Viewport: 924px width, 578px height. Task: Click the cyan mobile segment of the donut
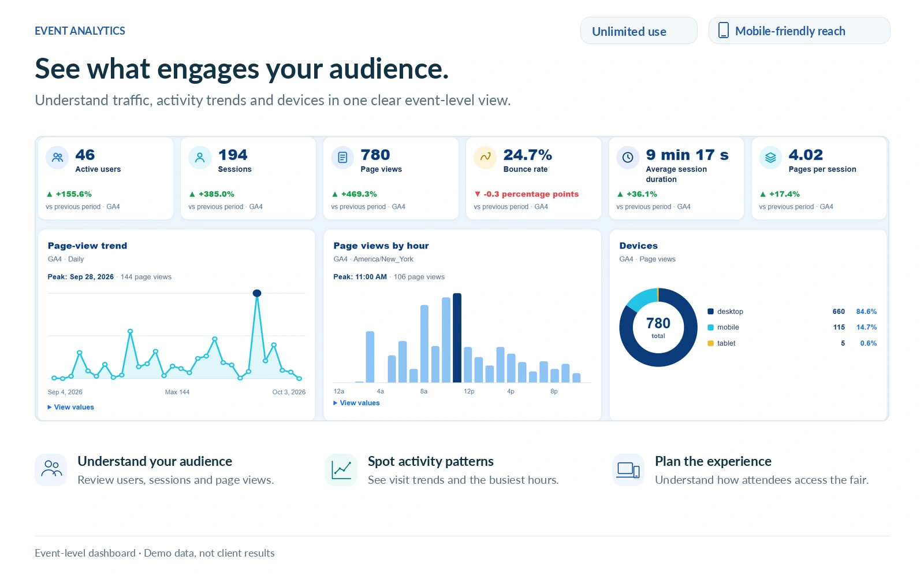pos(644,299)
